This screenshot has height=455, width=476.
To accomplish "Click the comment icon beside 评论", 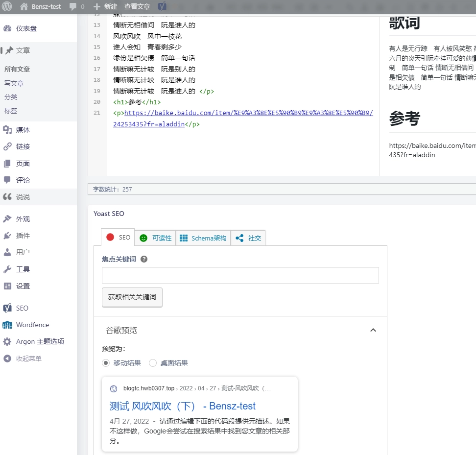I will [7, 180].
